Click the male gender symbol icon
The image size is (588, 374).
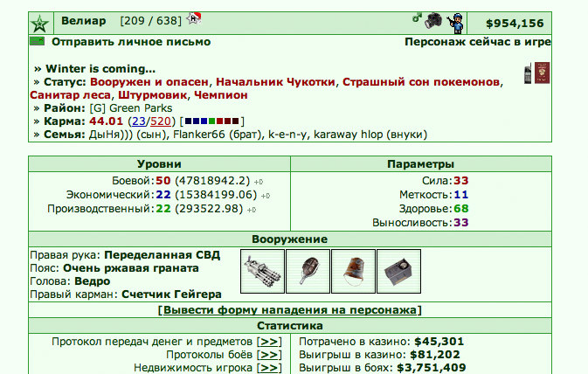point(417,17)
